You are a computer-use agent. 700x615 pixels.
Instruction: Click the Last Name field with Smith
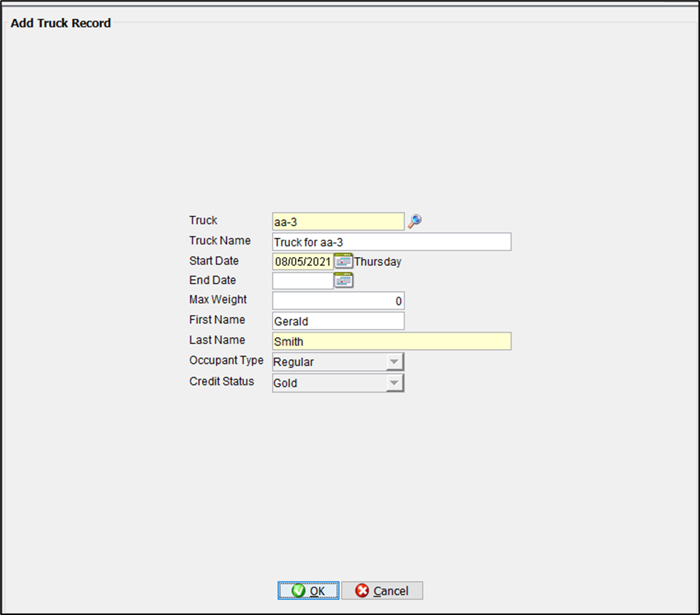click(392, 341)
